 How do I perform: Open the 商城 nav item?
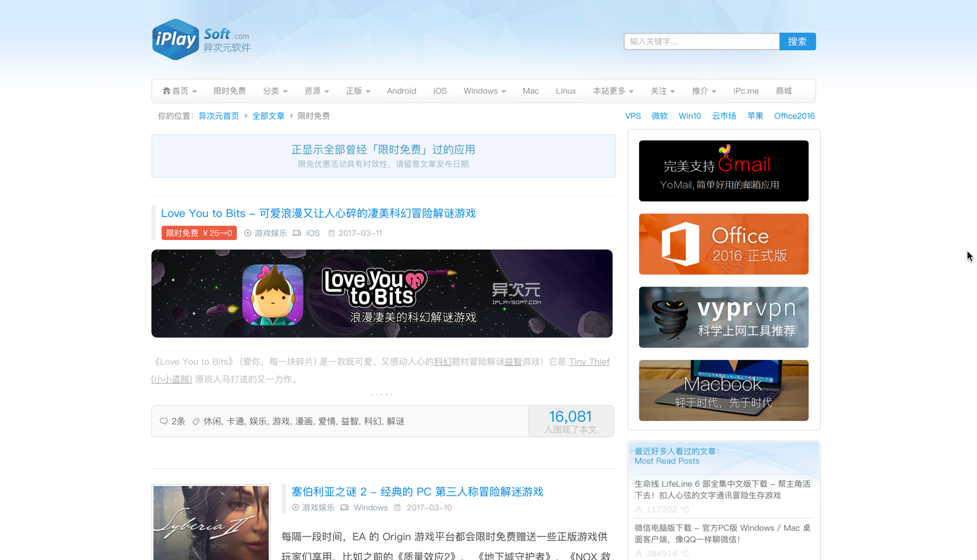(784, 91)
